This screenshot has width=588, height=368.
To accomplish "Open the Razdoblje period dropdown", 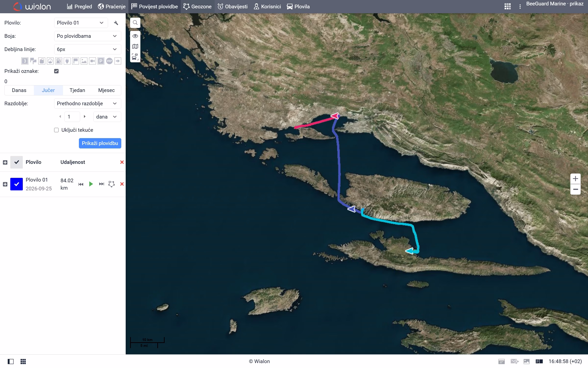I will [x=87, y=104].
